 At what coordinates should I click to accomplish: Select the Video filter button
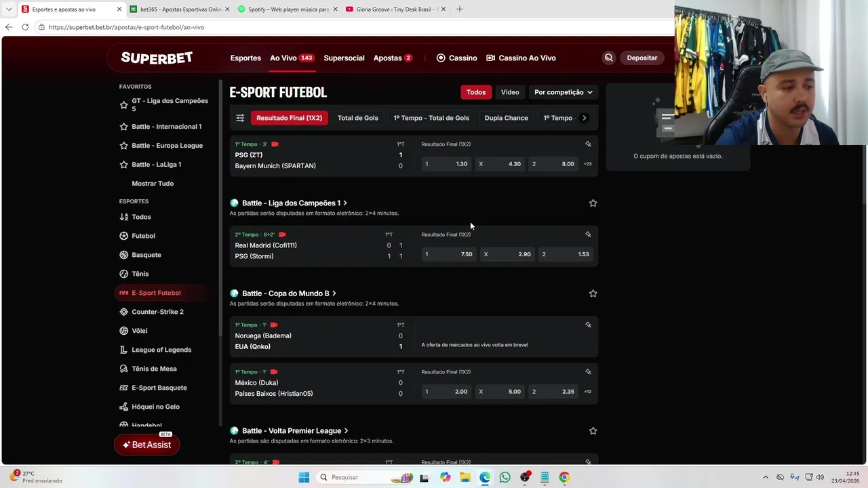(x=510, y=92)
